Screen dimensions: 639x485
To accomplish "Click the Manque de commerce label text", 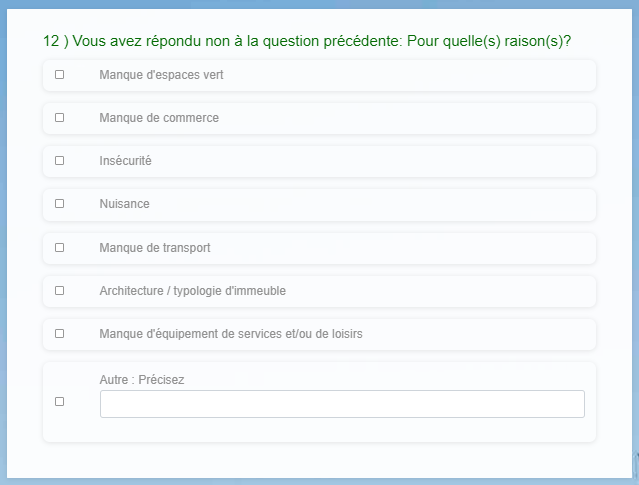I will 159,118.
